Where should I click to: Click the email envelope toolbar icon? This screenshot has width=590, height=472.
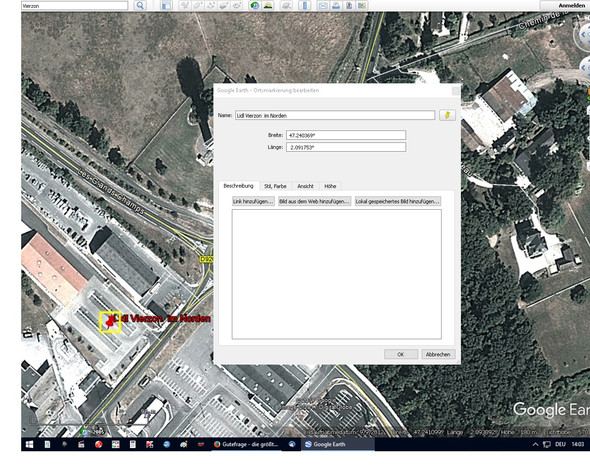[323, 5]
